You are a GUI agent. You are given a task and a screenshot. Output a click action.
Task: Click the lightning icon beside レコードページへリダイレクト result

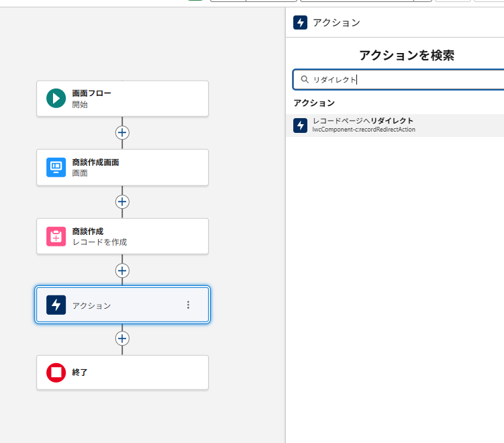tap(300, 125)
